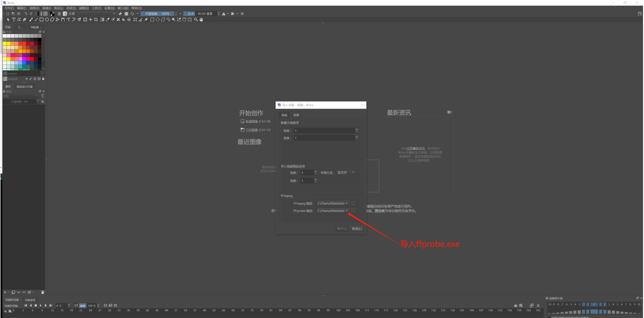Open the news options menu beside 最新资讯
The width and height of the screenshot is (644, 318).
click(x=450, y=112)
